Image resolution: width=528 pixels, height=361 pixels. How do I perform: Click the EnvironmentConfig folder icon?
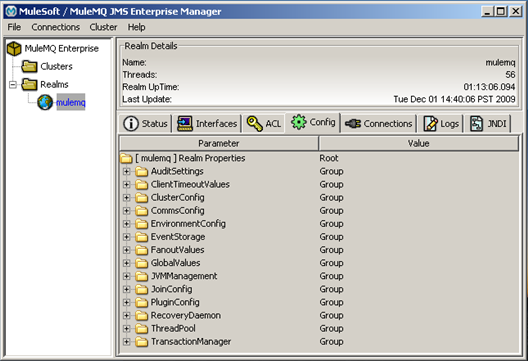pos(141,224)
